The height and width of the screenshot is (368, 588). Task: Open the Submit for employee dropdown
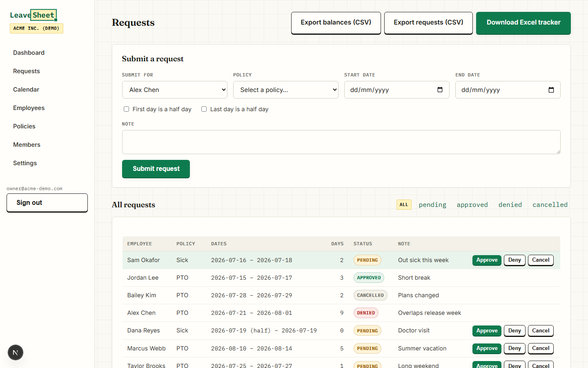(175, 90)
